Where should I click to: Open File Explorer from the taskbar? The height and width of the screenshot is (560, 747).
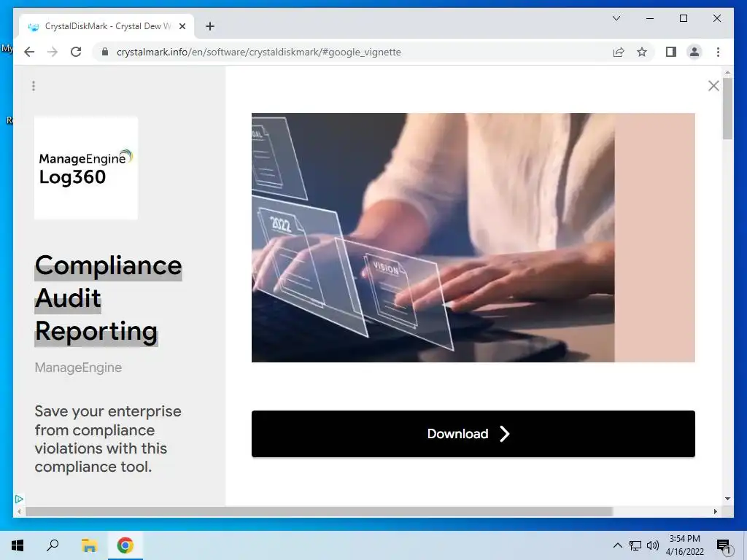[x=89, y=545]
